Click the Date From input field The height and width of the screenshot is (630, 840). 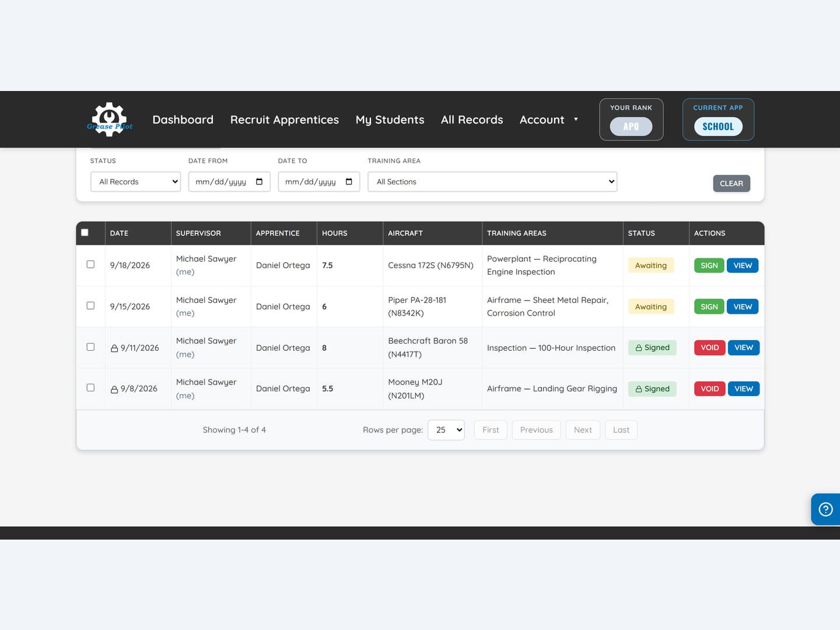coord(229,181)
